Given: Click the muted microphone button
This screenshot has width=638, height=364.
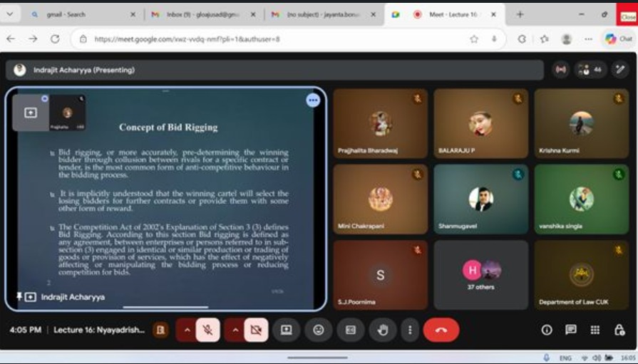Looking at the screenshot, I should tap(208, 330).
